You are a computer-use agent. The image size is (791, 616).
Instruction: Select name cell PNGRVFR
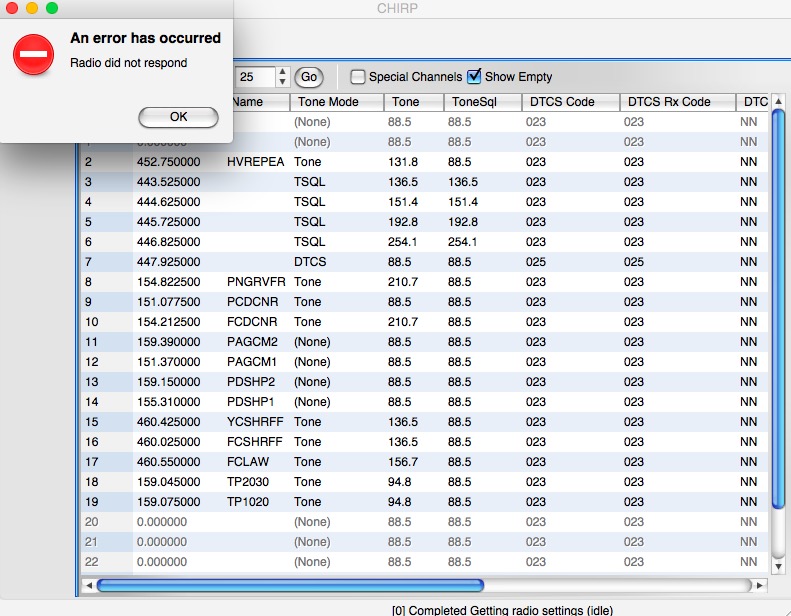pyautogui.click(x=256, y=282)
